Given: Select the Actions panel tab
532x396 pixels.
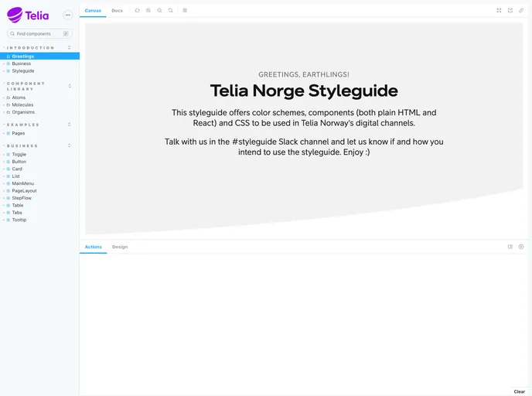Looking at the screenshot, I should (94, 247).
